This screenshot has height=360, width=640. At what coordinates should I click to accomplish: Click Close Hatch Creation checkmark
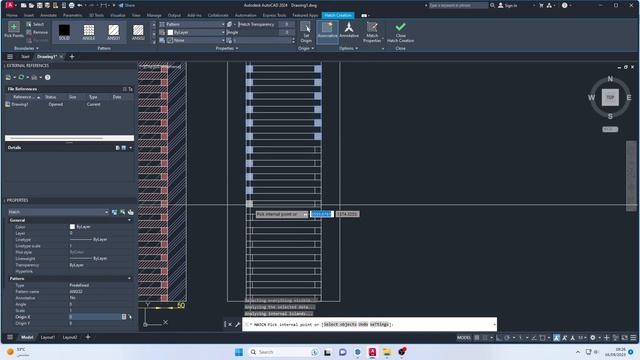[400, 32]
